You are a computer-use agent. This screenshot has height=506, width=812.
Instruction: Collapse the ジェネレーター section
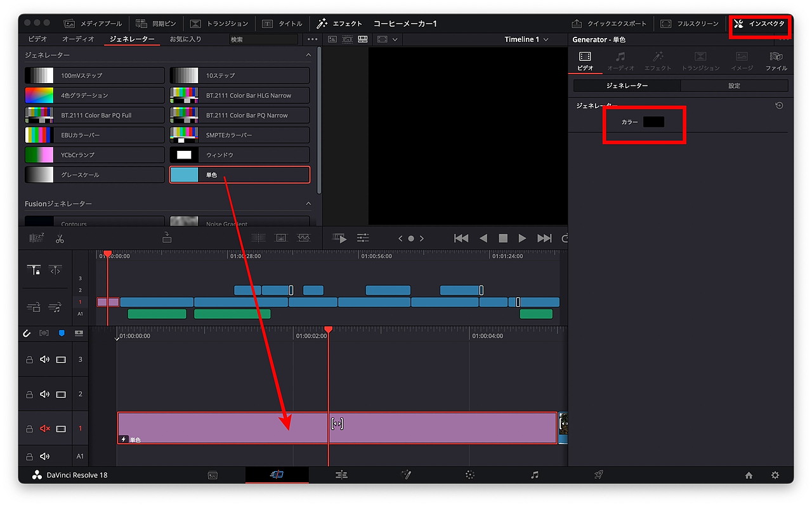[309, 55]
